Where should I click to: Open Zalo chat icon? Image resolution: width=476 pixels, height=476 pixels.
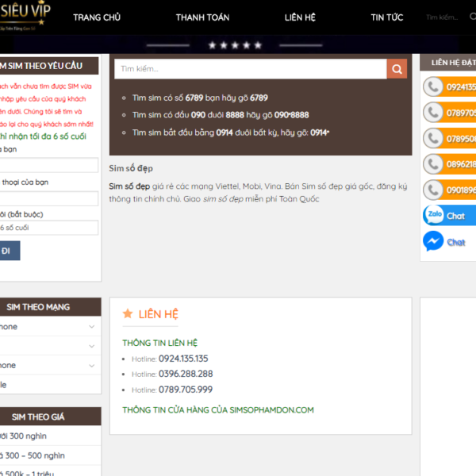(x=434, y=215)
